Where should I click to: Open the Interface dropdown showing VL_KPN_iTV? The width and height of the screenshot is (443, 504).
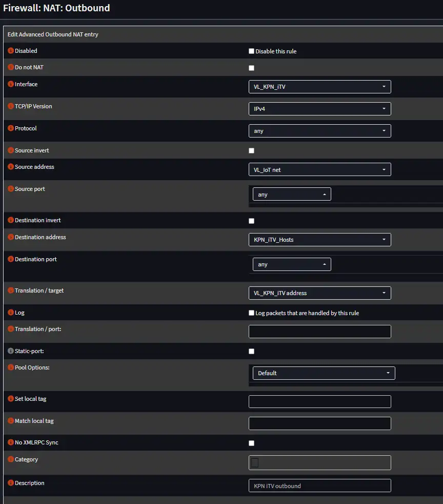[x=320, y=87]
